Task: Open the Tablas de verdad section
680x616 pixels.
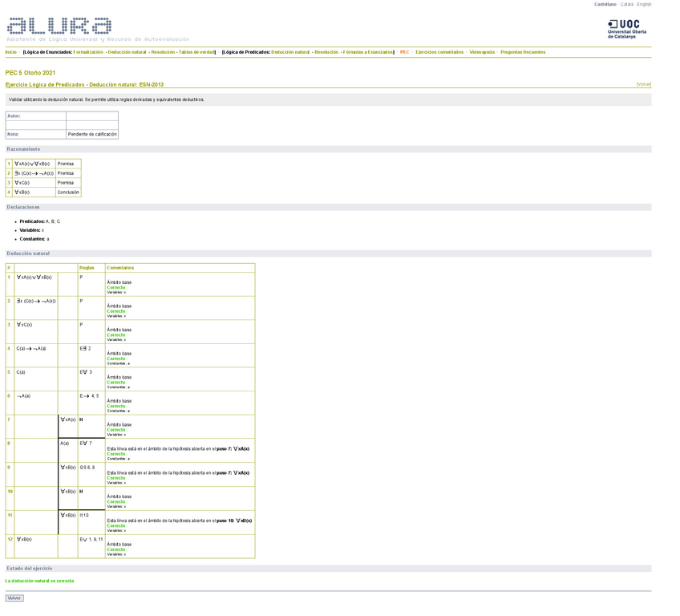Action: pos(196,52)
